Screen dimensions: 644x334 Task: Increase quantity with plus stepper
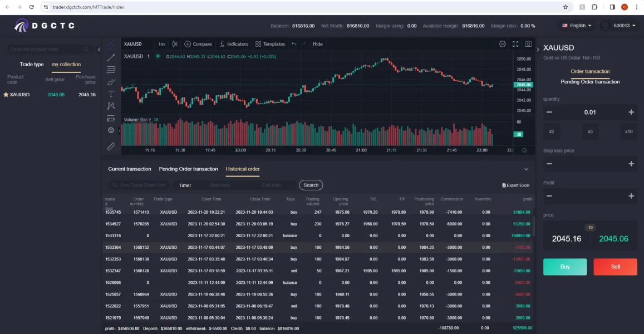pyautogui.click(x=631, y=112)
